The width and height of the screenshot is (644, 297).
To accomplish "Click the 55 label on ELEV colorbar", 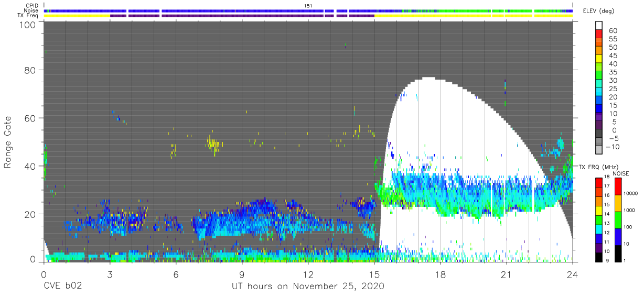I will [x=613, y=39].
